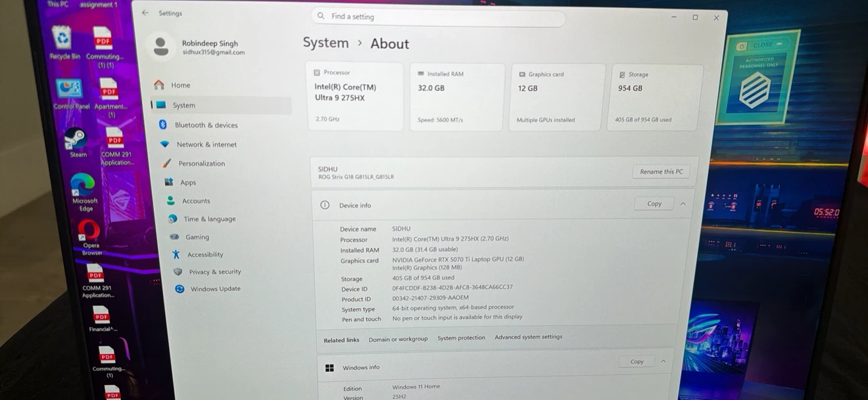Screen dimensions: 868x400
Task: Click the Home icon in Settings sidebar
Action: point(159,85)
